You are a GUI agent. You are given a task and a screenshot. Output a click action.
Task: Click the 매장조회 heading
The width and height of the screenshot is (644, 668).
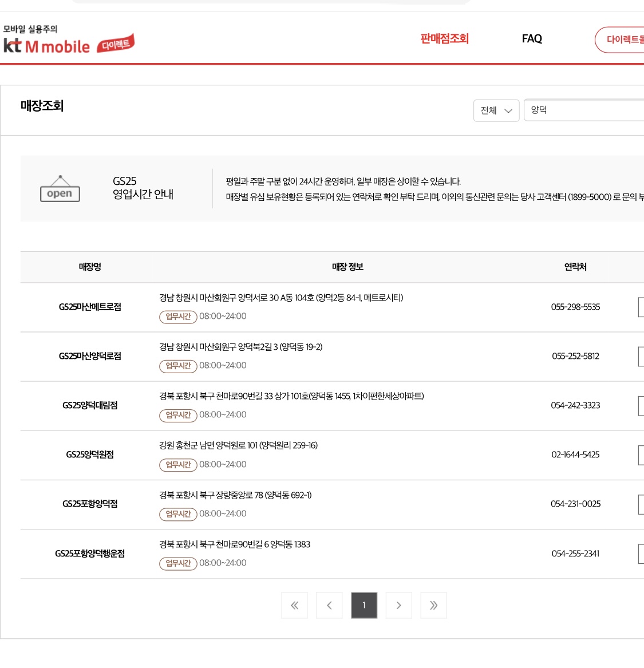(x=42, y=106)
